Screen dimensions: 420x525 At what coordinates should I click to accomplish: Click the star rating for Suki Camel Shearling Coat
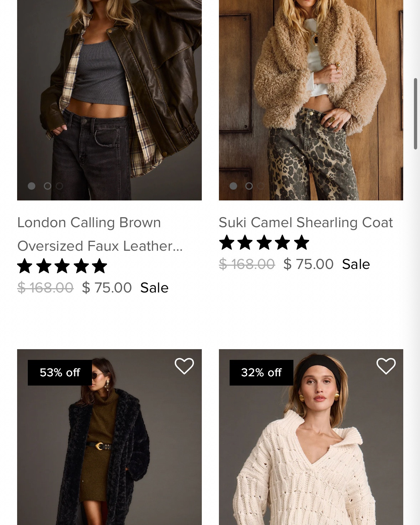tap(264, 243)
